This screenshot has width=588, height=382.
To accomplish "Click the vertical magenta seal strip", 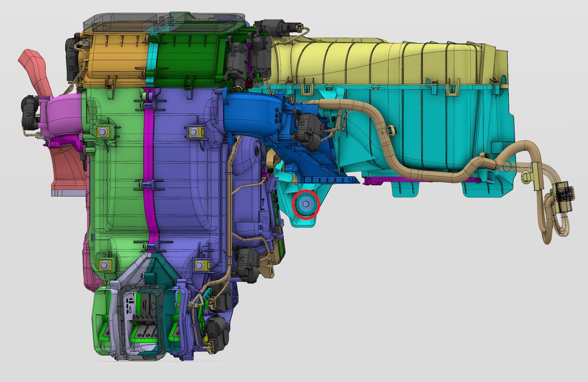I will tap(148, 170).
